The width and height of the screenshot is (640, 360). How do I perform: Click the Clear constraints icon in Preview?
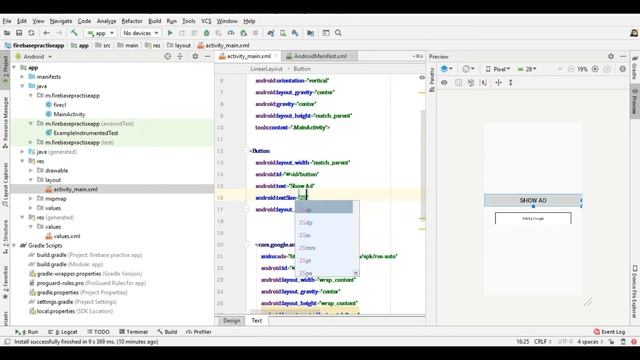click(471, 82)
